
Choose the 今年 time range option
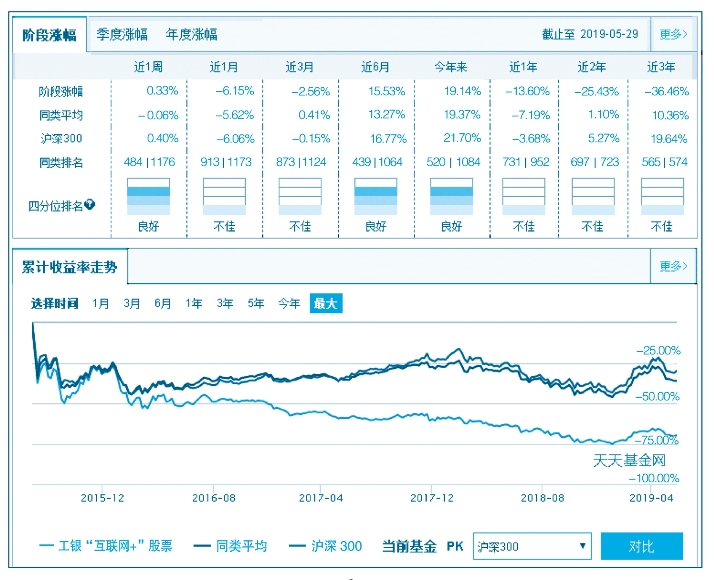pos(289,303)
